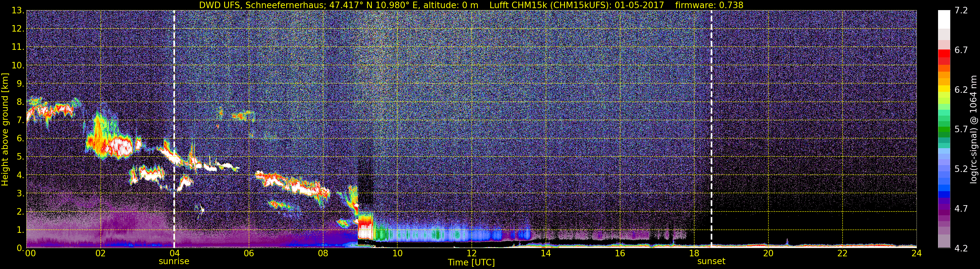Click the y-axis tick label '2.'
Screen dimensions: 980x269
pos(20,212)
